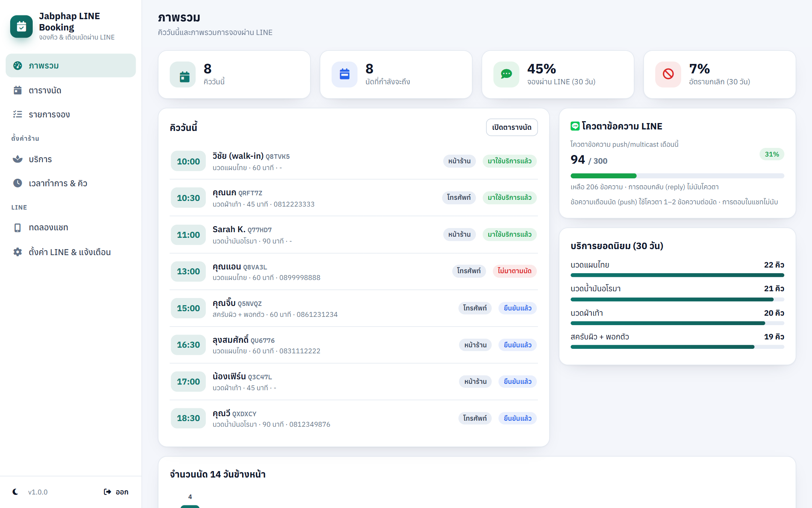
Task: Click the ภาพรวม dashboard gauge icon
Action: (18, 65)
